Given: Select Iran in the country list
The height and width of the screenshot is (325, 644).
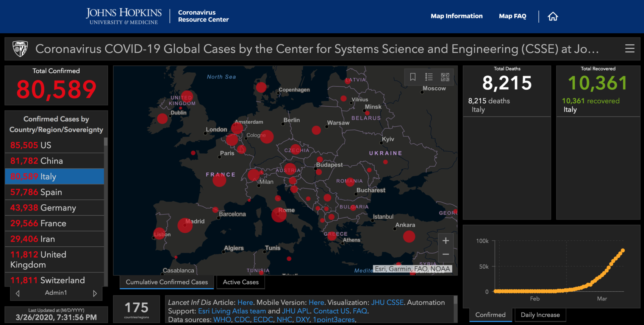Looking at the screenshot, I should tap(54, 239).
